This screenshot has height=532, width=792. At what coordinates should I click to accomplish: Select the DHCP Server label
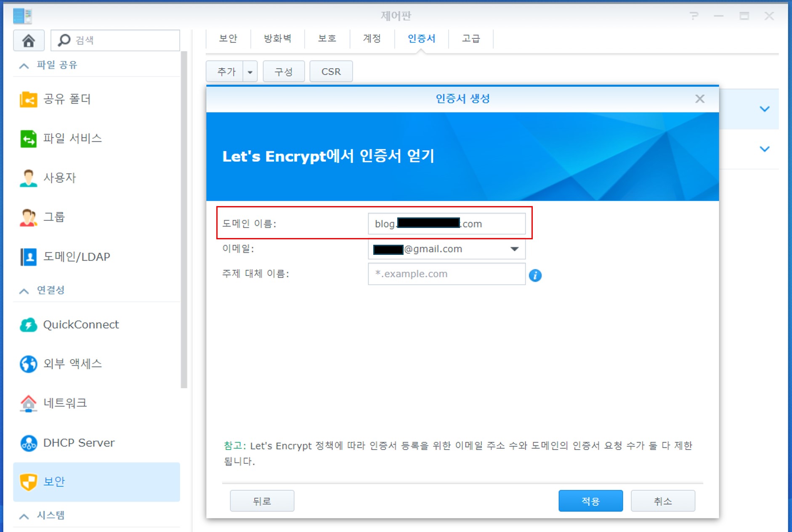pos(79,443)
